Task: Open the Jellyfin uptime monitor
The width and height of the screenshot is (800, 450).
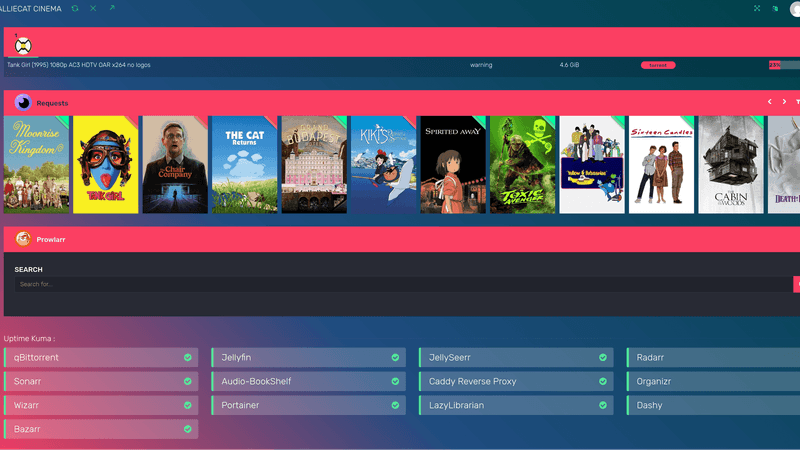Action: pos(309,358)
